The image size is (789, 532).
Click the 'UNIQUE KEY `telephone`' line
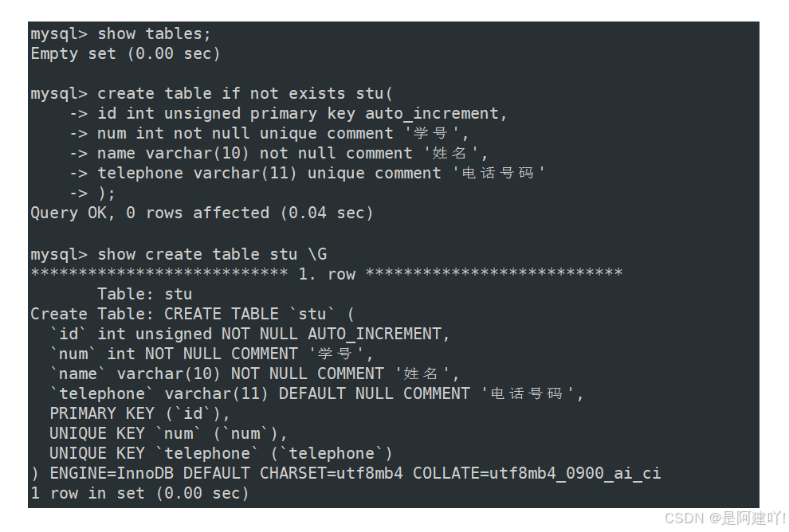point(221,453)
